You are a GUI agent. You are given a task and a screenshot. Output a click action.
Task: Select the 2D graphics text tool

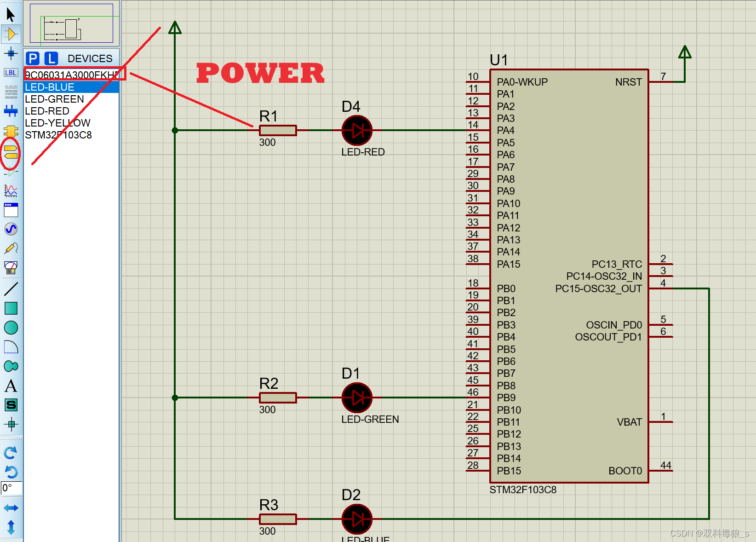coord(11,386)
